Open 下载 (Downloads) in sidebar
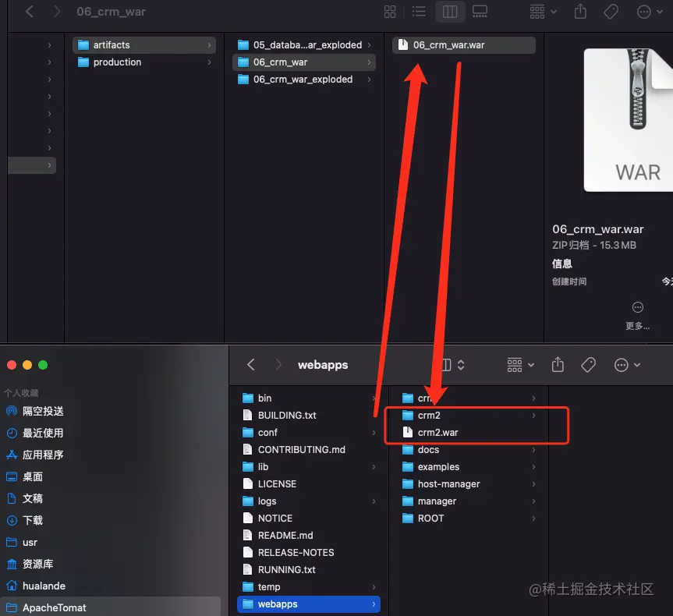The width and height of the screenshot is (673, 616). [x=25, y=520]
